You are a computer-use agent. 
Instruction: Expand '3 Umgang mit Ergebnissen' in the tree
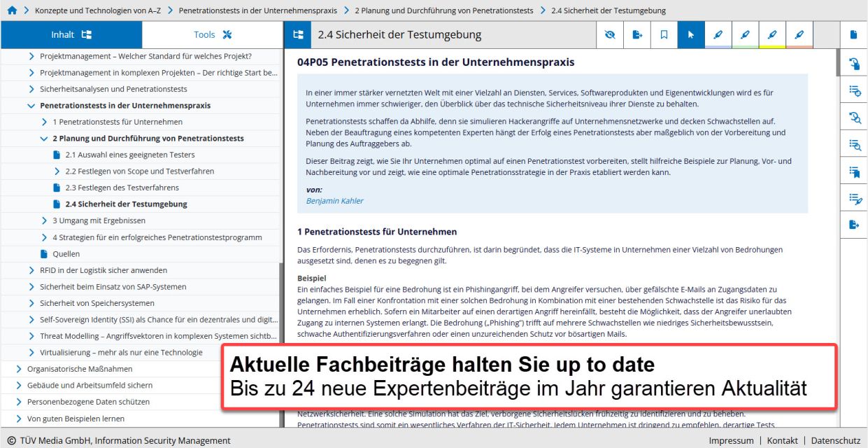point(44,221)
